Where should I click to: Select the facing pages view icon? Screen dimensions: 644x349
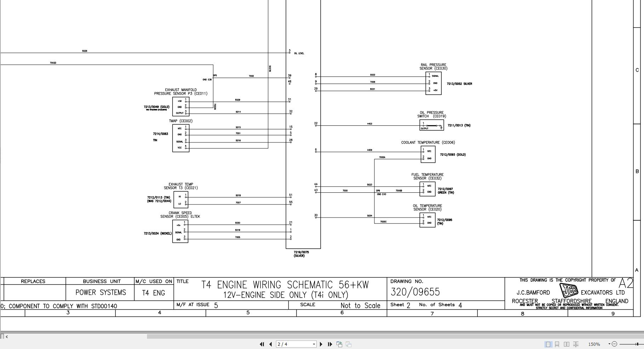click(x=566, y=344)
